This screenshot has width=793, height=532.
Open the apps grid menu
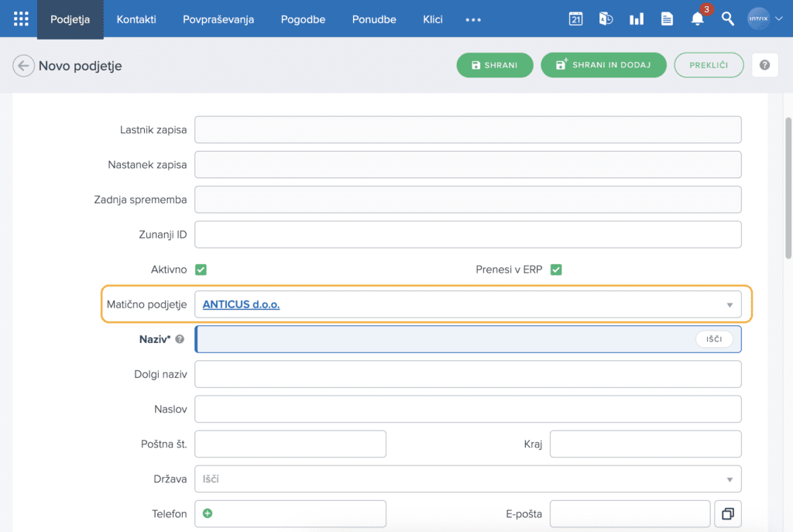[x=21, y=19]
